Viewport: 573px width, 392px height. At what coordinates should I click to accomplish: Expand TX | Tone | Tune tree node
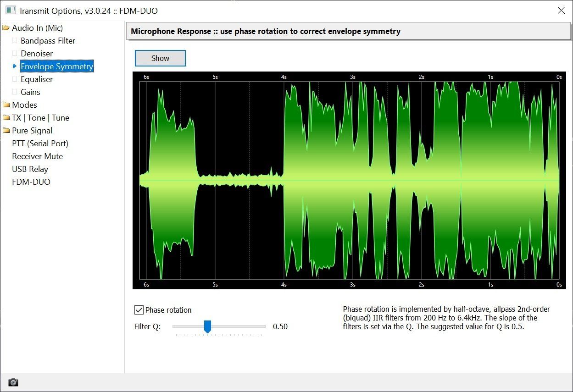pos(40,118)
